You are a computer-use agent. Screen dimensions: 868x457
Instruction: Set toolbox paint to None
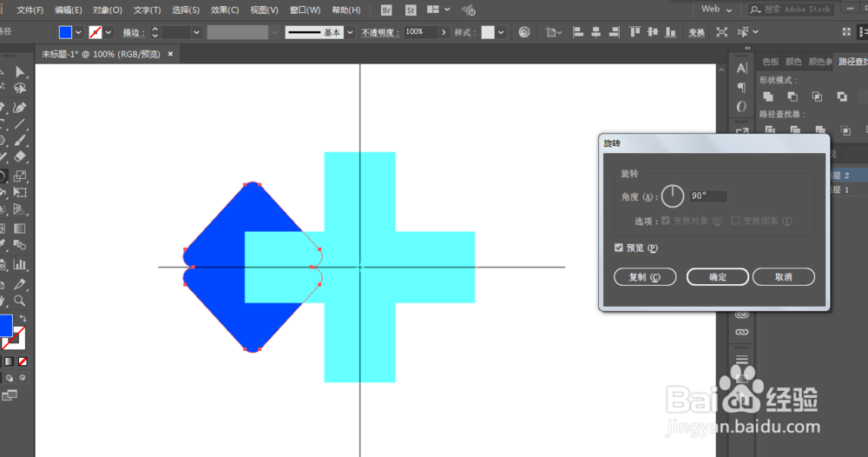coord(23,361)
